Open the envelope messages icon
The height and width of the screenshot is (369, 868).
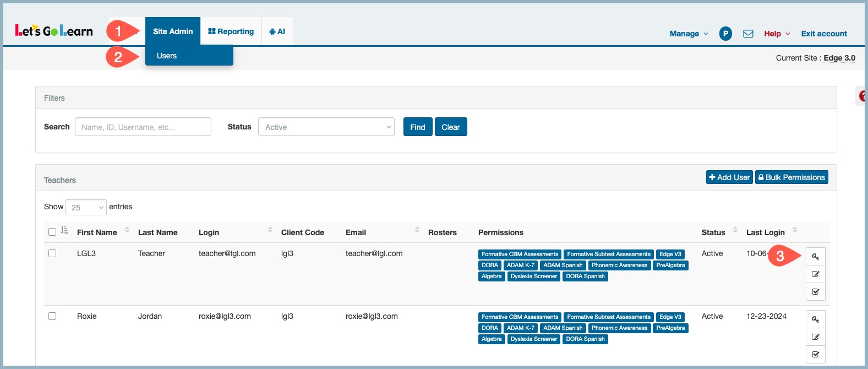pos(748,34)
